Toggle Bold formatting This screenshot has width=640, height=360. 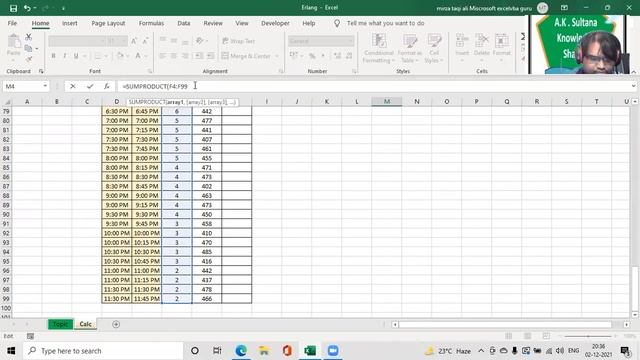point(53,56)
